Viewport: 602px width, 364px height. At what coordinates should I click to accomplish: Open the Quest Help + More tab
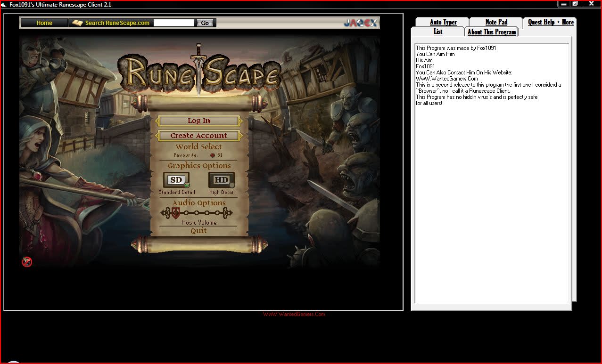tap(551, 22)
